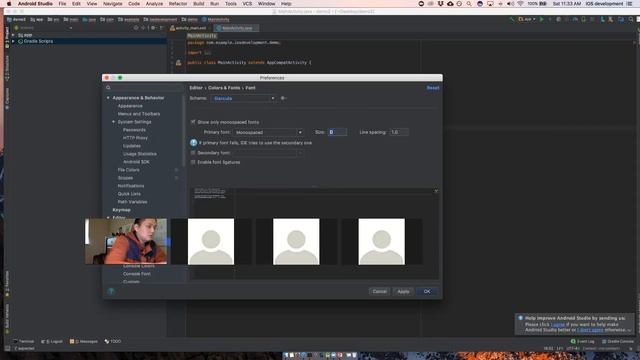
Task: Open Terminal tool window
Action: point(24,341)
